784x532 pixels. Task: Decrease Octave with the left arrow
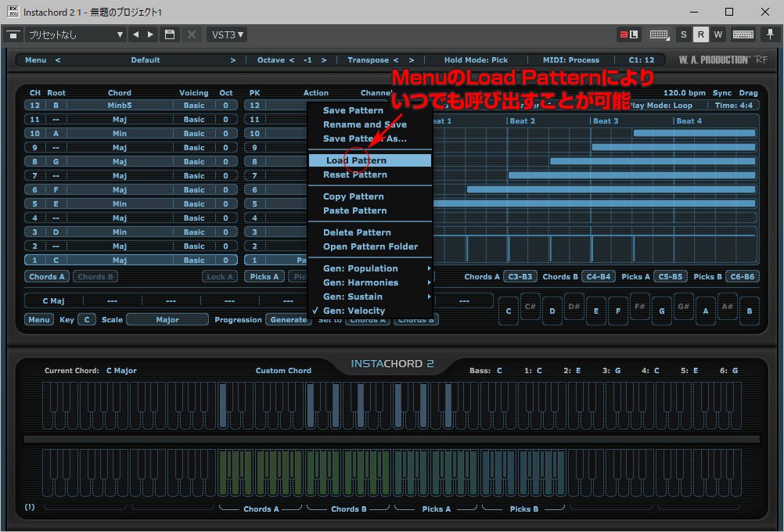tap(292, 60)
